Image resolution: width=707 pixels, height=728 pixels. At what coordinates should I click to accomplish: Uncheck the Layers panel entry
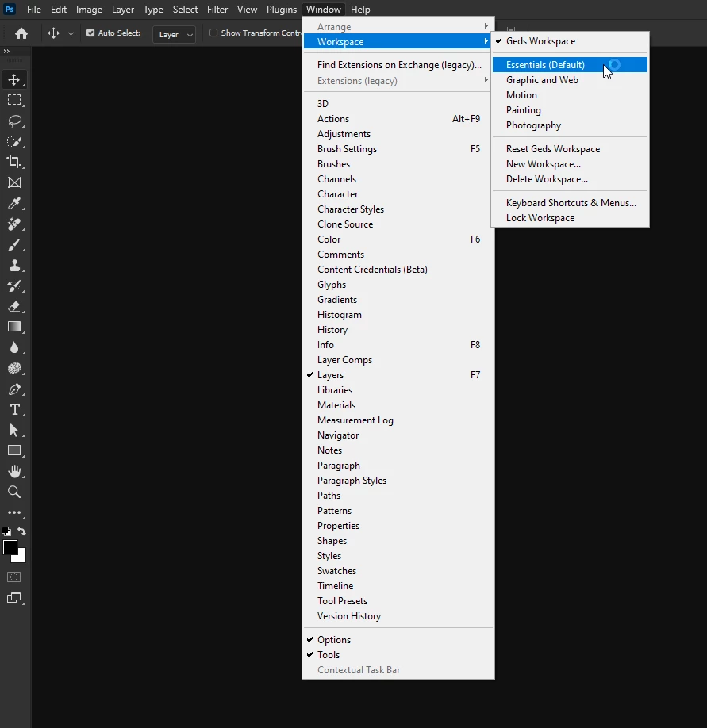398,375
